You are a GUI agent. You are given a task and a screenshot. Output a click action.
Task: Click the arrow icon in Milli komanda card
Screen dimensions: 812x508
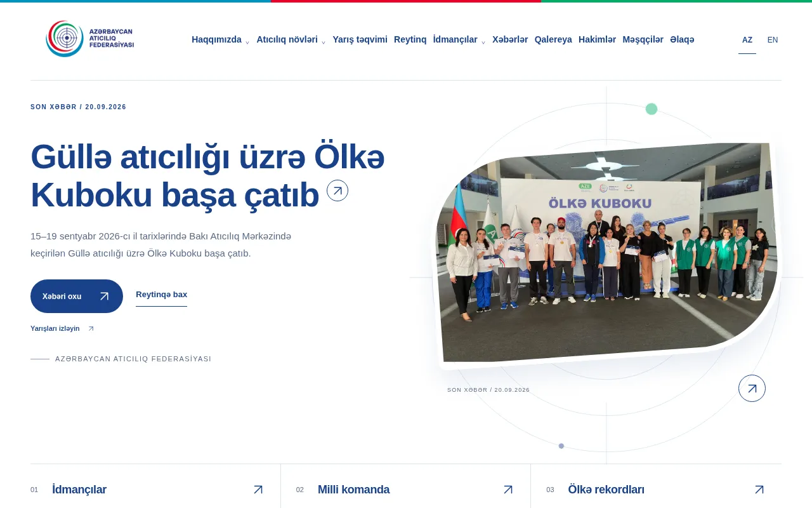[508, 490]
